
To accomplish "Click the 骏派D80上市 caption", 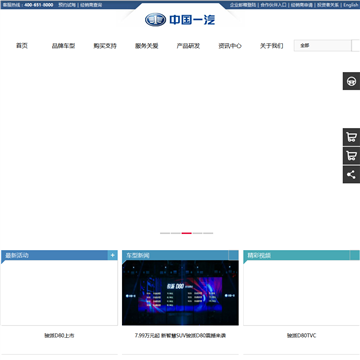I will click(x=59, y=336).
